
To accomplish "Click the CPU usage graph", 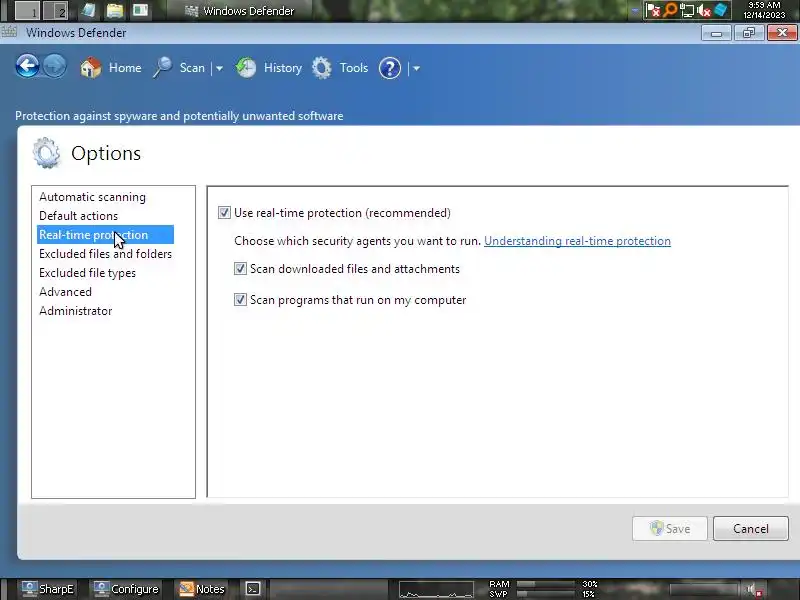I will [436, 589].
